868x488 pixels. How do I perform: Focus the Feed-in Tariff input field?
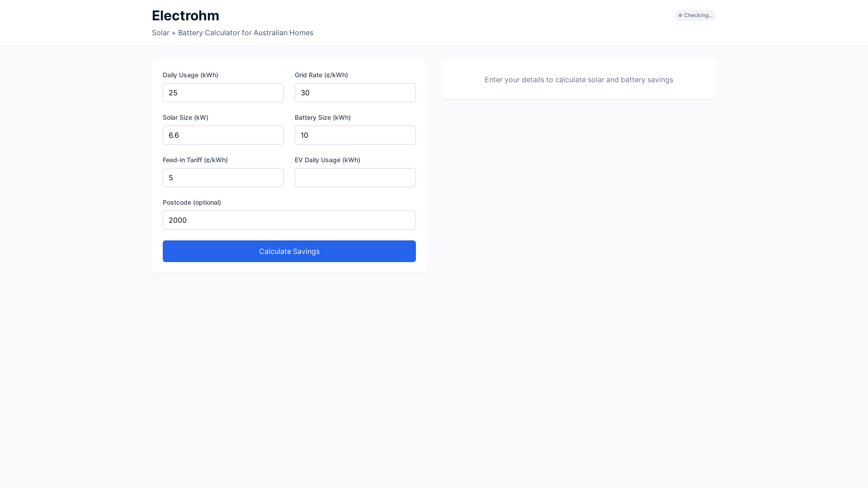click(223, 178)
